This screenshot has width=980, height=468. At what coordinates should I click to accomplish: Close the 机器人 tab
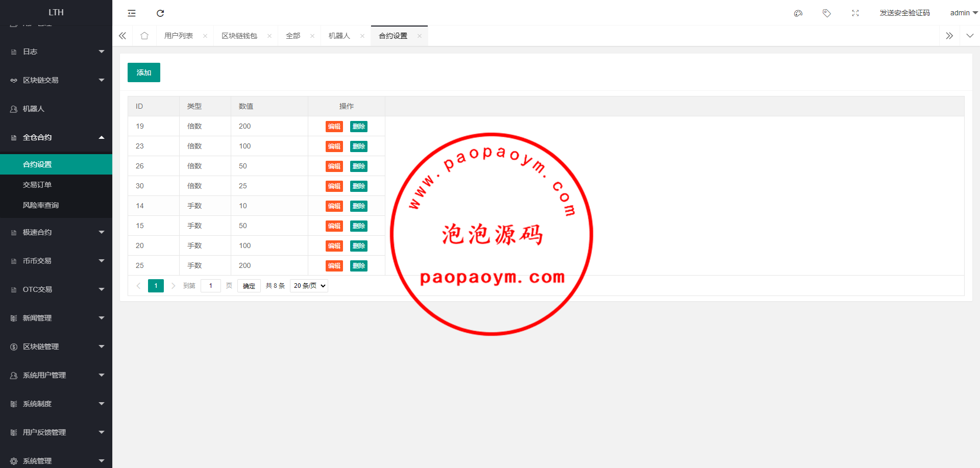pyautogui.click(x=362, y=36)
